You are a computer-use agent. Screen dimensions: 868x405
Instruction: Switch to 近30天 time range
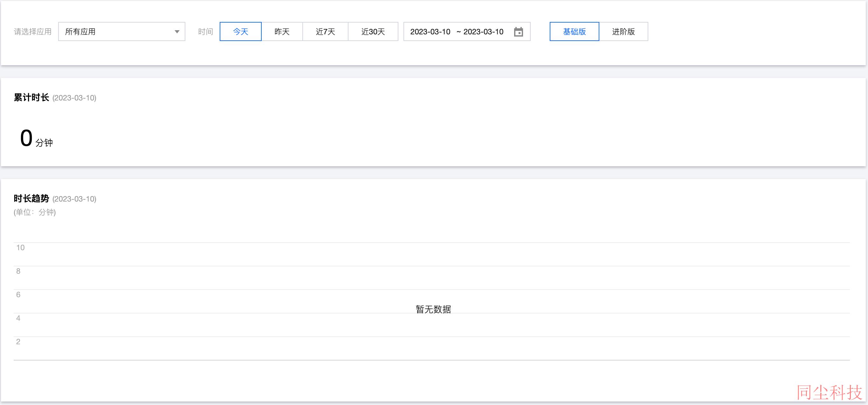[373, 32]
